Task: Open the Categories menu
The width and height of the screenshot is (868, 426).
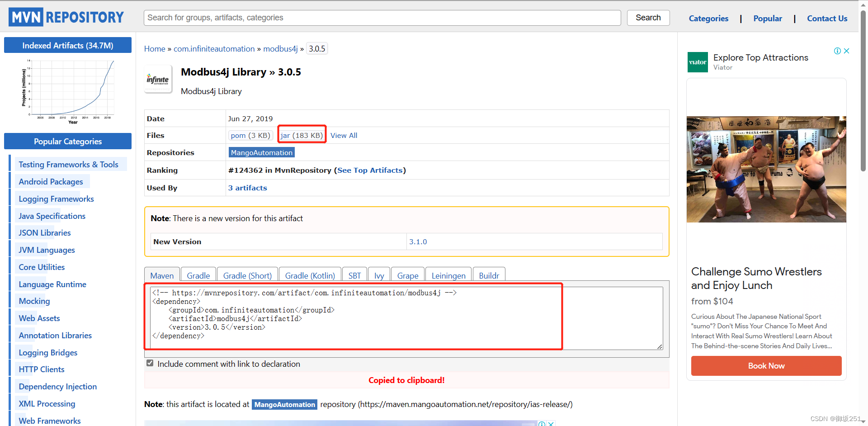Action: coord(708,19)
